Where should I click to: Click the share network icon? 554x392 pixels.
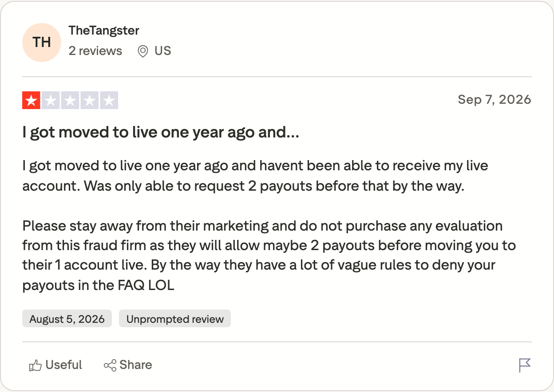click(110, 365)
